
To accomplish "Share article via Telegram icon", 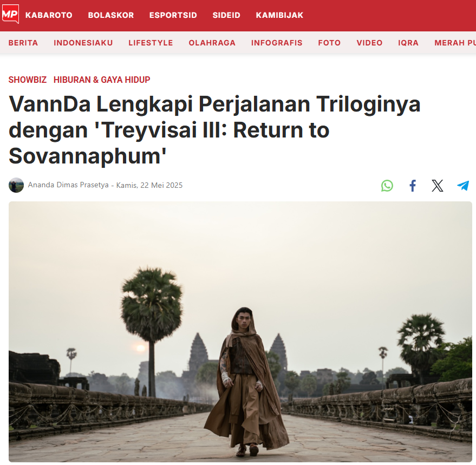I will pyautogui.click(x=463, y=186).
